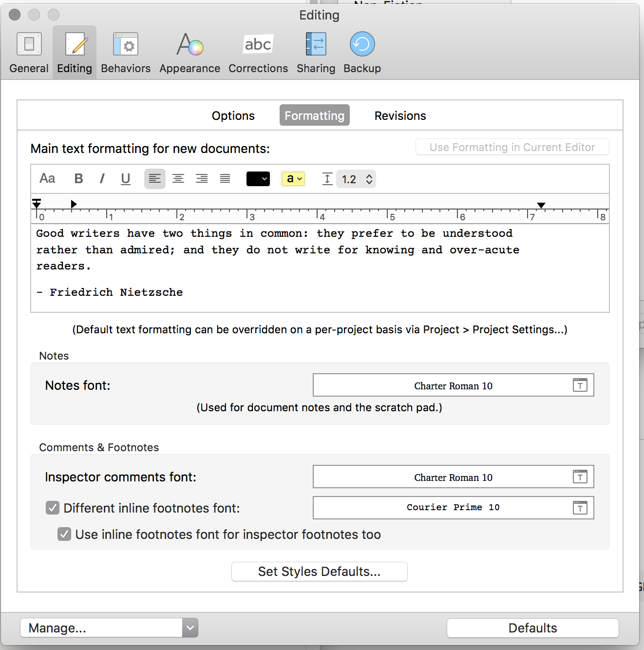Open the Appearance preferences pane
This screenshot has height=650, width=644.
coord(189,53)
